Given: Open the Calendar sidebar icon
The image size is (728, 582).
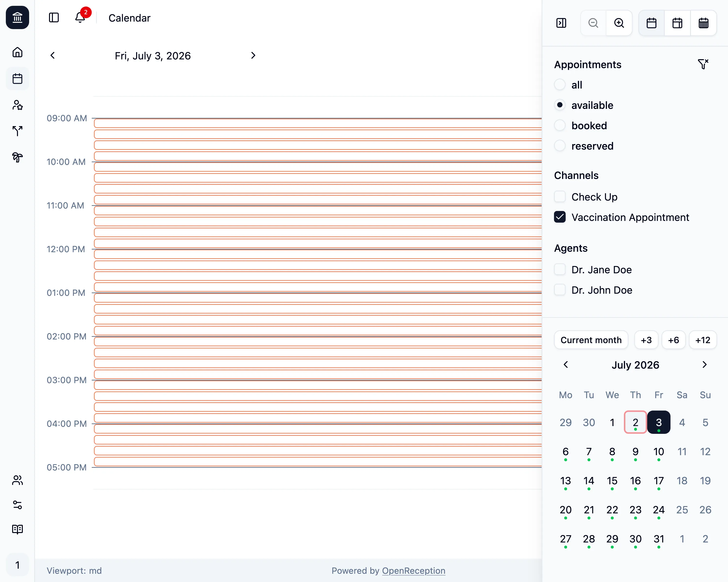Looking at the screenshot, I should point(17,79).
